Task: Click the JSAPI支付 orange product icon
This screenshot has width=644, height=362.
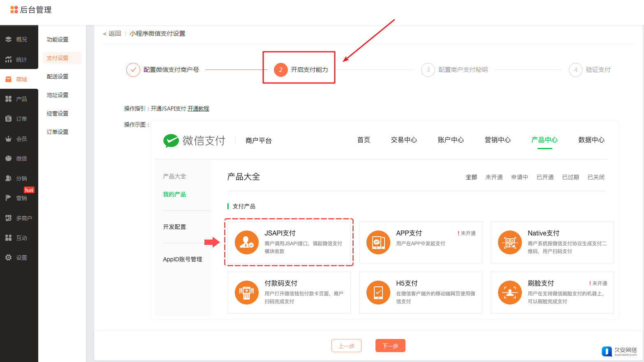Action: (x=247, y=242)
